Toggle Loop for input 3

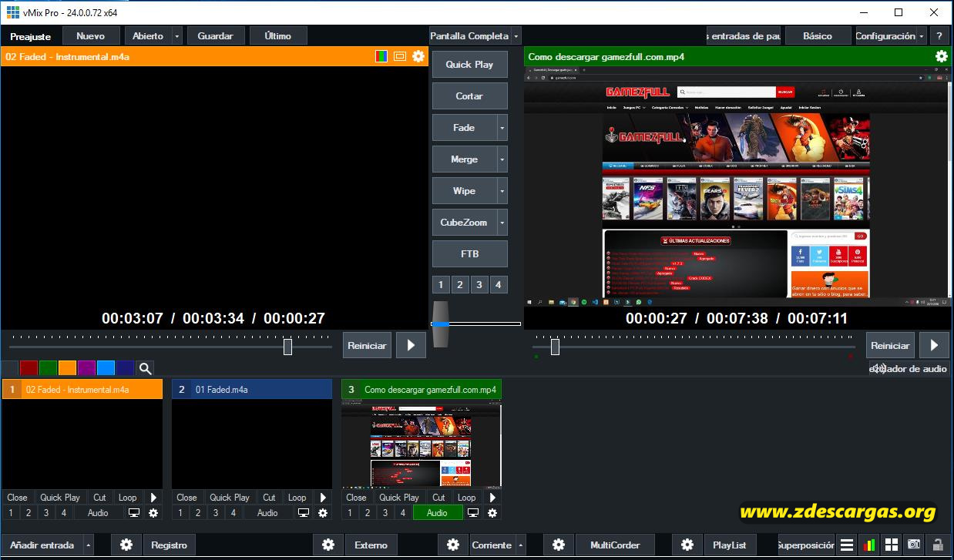[466, 498]
